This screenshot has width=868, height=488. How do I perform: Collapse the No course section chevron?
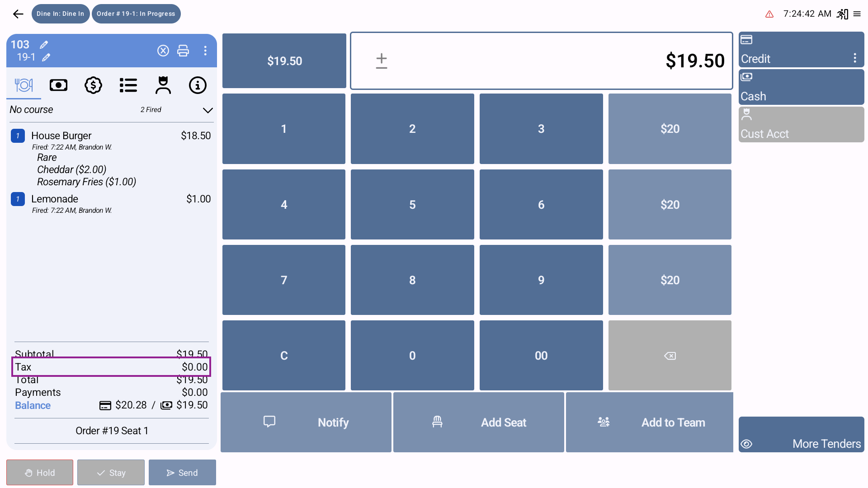pyautogui.click(x=208, y=110)
